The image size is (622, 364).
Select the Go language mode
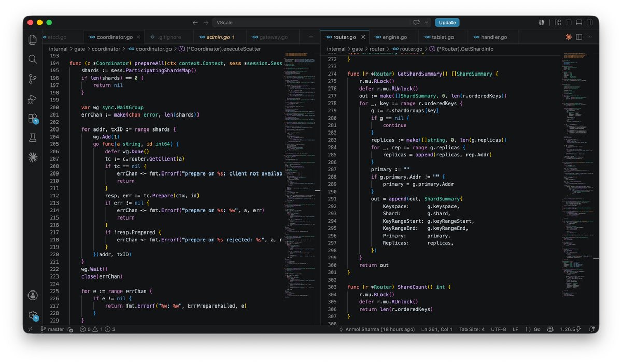(533, 329)
